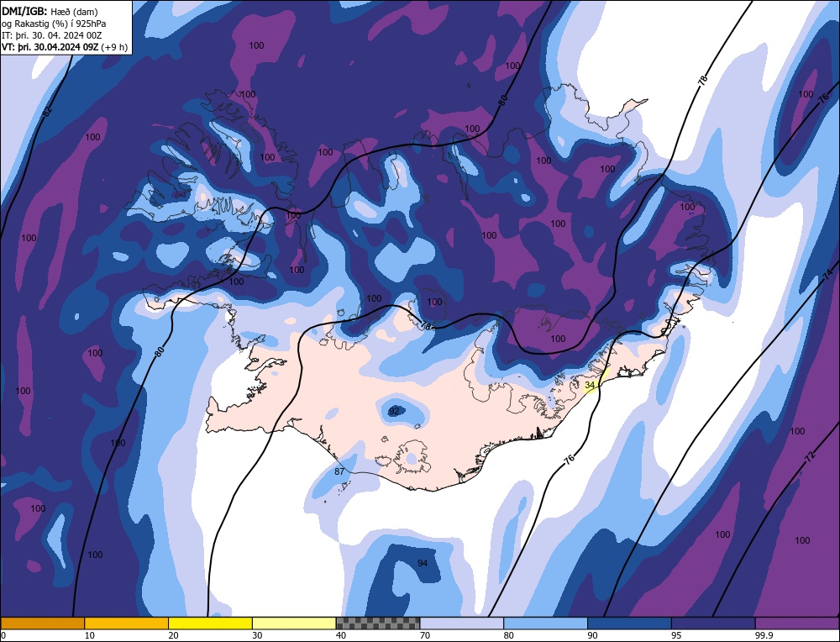Click the legend tick label '30'
Image resolution: width=840 pixels, height=642 pixels.
(257, 635)
